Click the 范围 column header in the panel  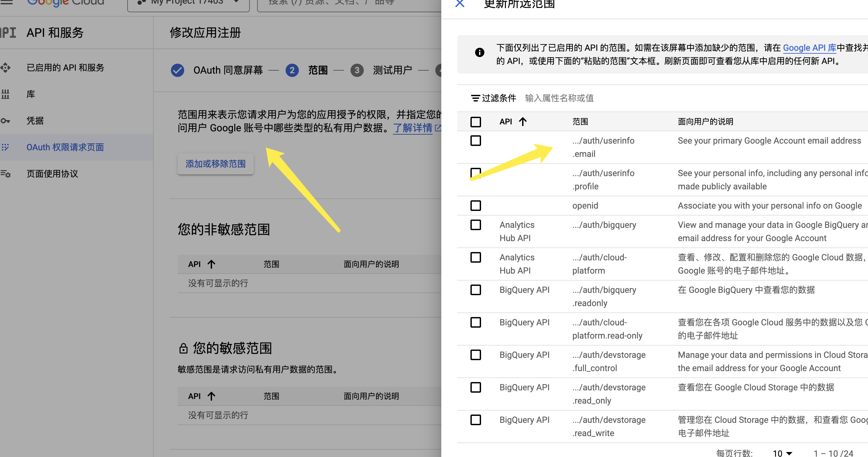click(x=580, y=122)
